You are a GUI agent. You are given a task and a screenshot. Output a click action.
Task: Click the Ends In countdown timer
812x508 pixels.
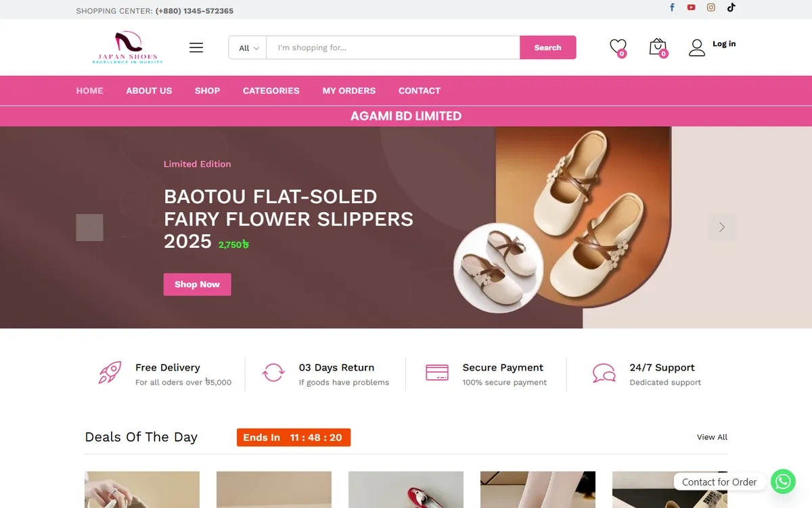pyautogui.click(x=294, y=438)
